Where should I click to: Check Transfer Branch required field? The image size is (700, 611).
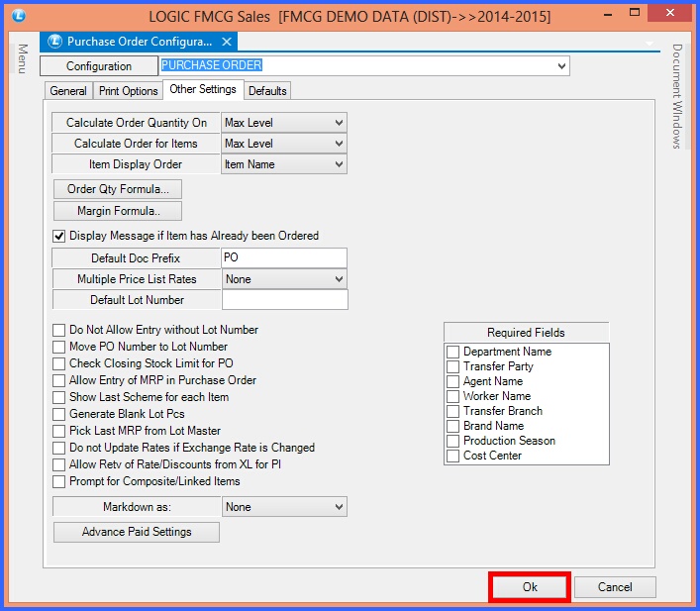(x=453, y=411)
